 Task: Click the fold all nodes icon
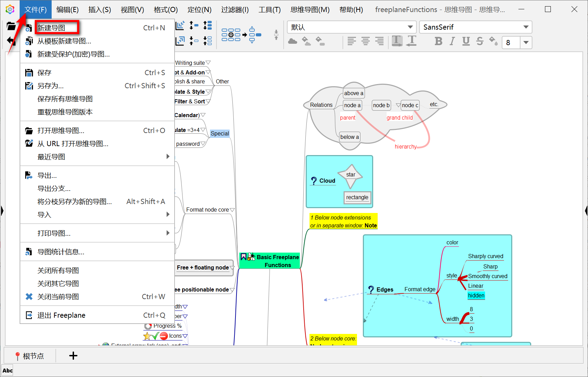[x=208, y=41]
